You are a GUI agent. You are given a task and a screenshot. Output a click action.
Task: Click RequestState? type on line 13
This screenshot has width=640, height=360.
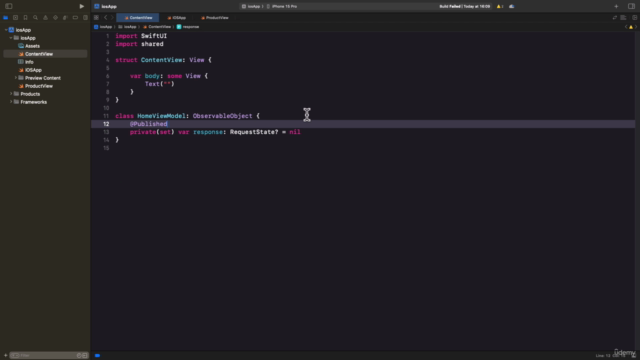(254, 132)
